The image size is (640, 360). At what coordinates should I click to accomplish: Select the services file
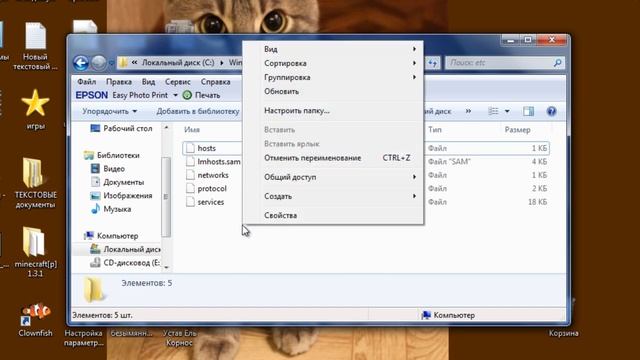(211, 202)
